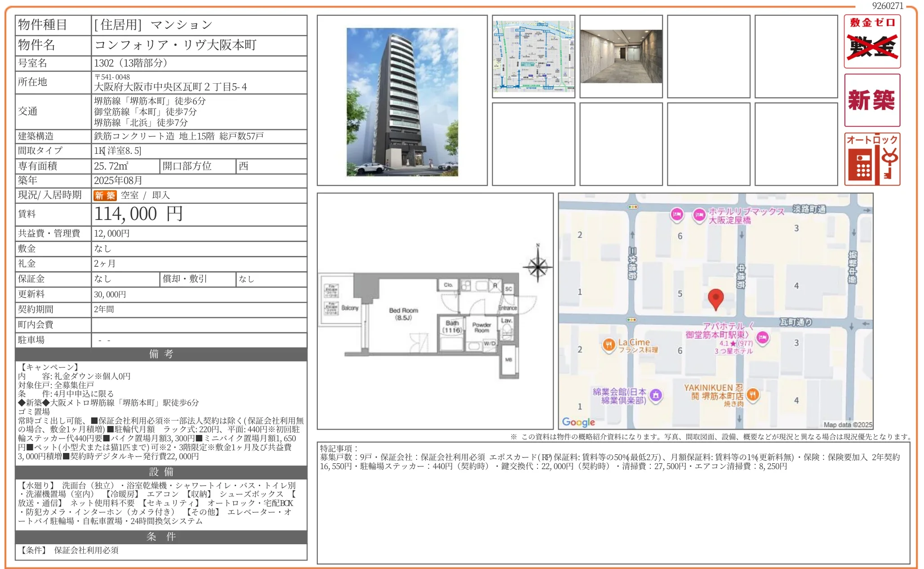Click the 敷金ゼロ badge icon

pos(872,41)
